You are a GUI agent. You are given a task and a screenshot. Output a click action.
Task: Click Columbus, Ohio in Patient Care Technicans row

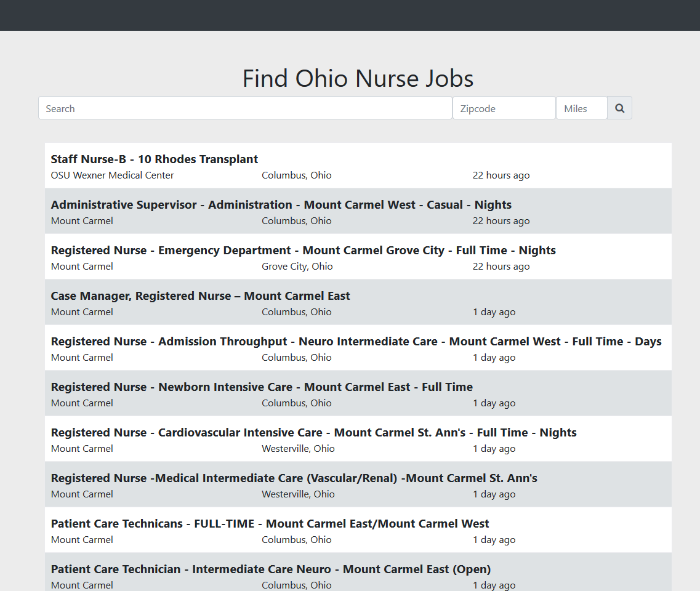pos(296,540)
